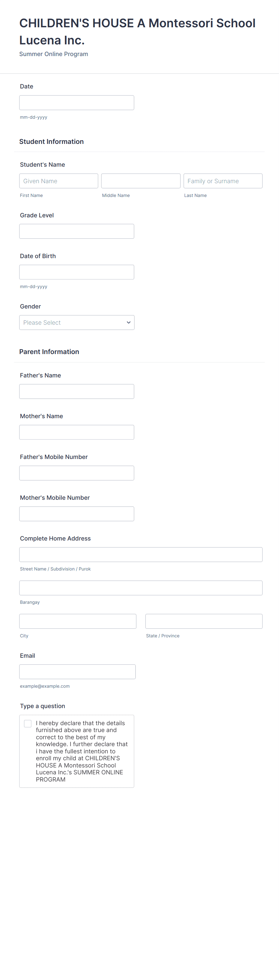Click the Father's Mobile Number field
The image size is (279, 980).
[x=76, y=473]
